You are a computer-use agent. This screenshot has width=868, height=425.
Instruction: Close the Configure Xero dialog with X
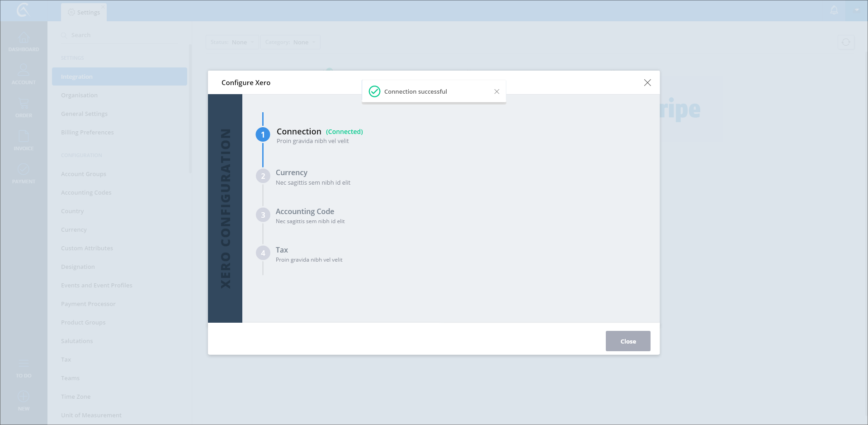[x=647, y=82]
